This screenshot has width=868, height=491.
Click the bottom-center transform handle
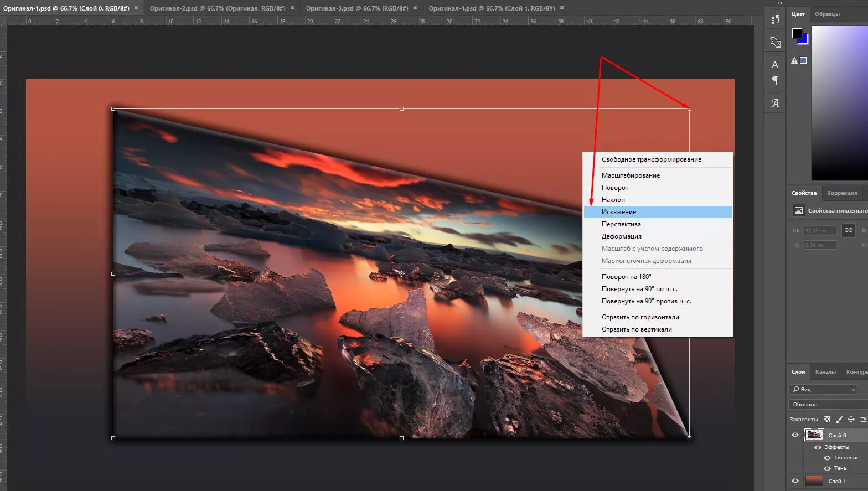tap(401, 438)
